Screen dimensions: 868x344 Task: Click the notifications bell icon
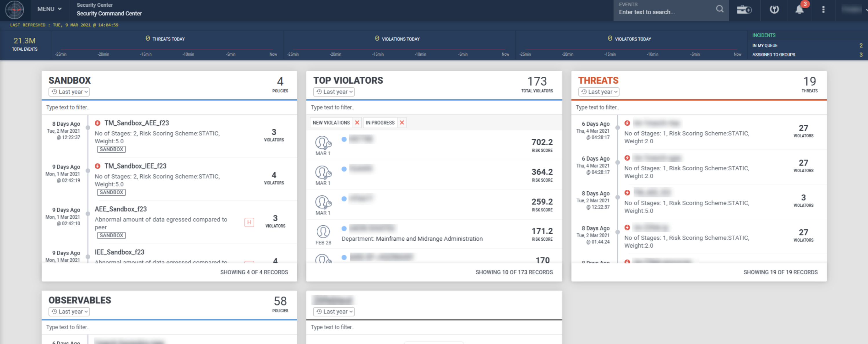pos(799,10)
